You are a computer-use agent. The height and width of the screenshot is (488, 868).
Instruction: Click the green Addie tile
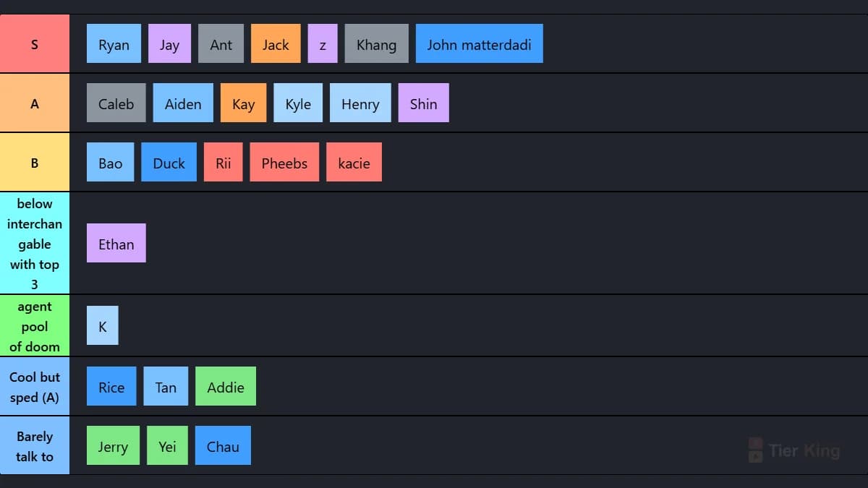[226, 386]
